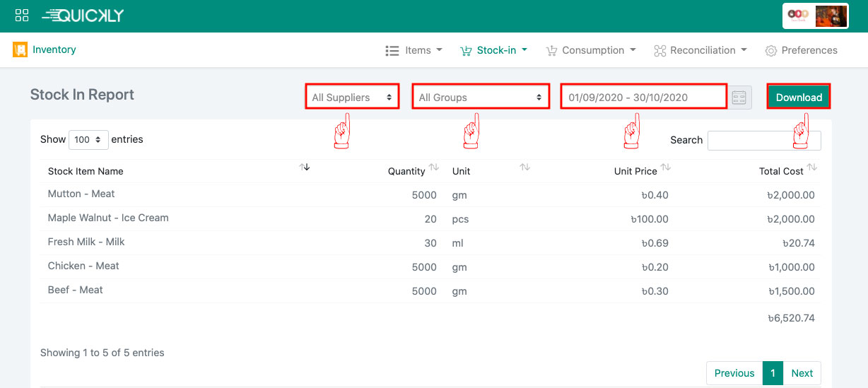Change the Show entries count dropdown
The height and width of the screenshot is (388, 868).
pos(88,140)
